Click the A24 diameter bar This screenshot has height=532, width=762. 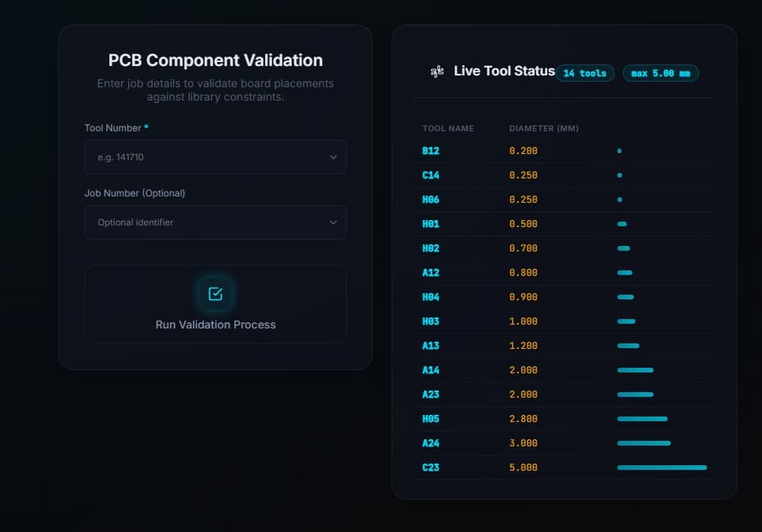click(x=644, y=443)
